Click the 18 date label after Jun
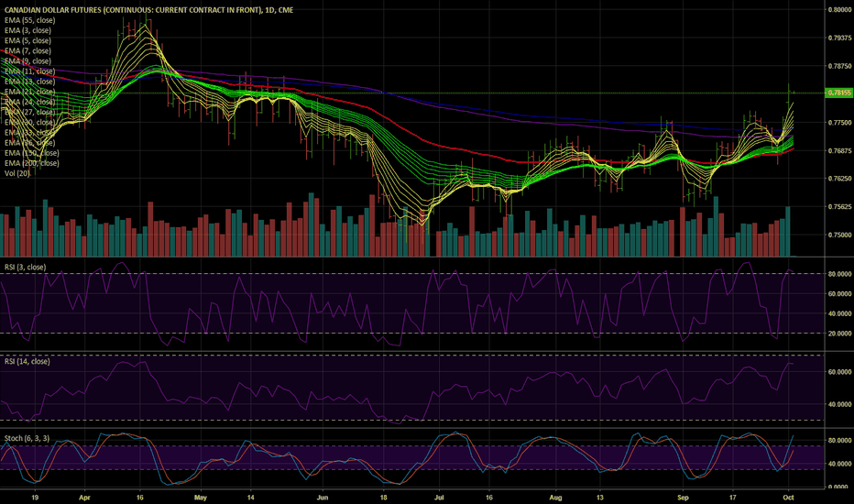Image resolution: width=854 pixels, height=504 pixels. pos(383,498)
